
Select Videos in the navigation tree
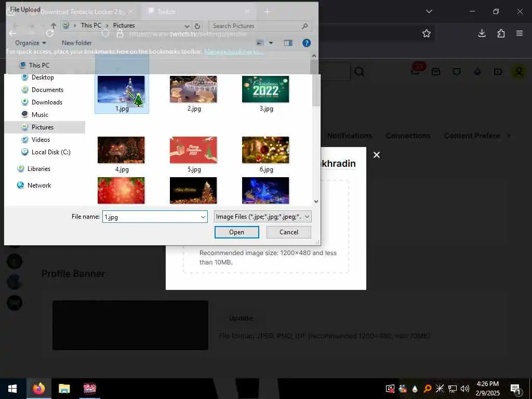pyautogui.click(x=41, y=139)
